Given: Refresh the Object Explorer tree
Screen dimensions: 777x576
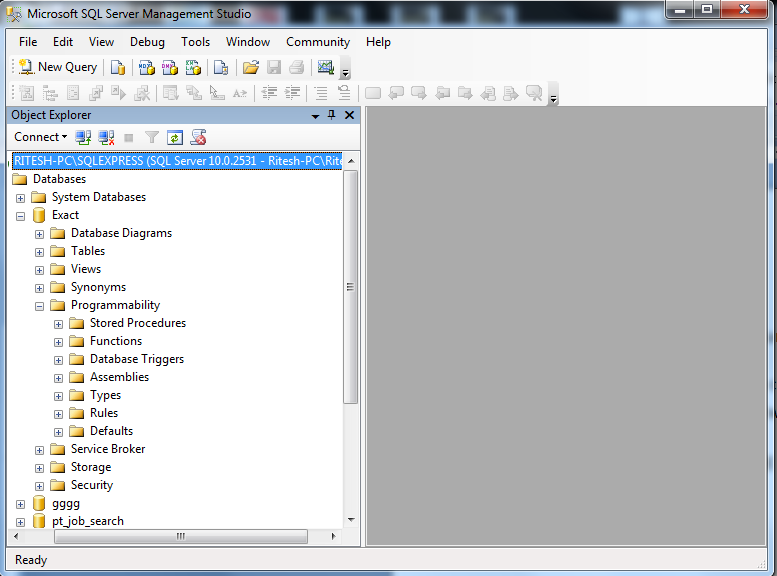Looking at the screenshot, I should (175, 137).
